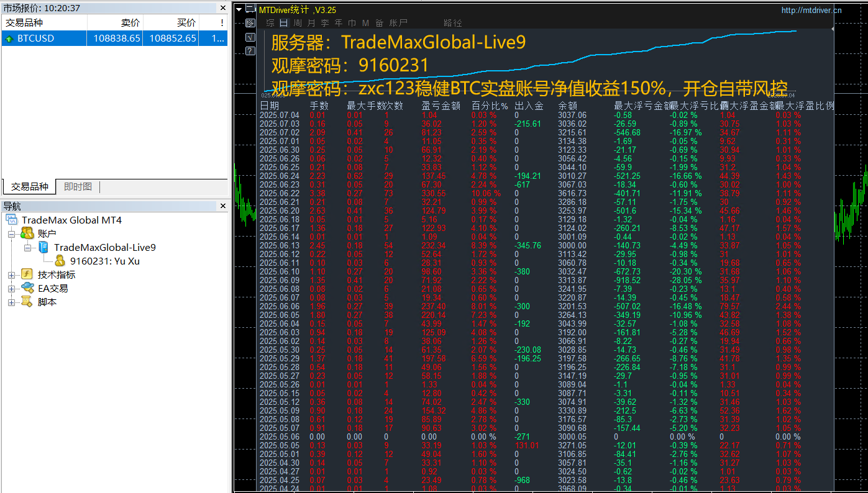The height and width of the screenshot is (493, 868).
Task: Select the 交易品种 tab below market watch
Action: pos(29,186)
